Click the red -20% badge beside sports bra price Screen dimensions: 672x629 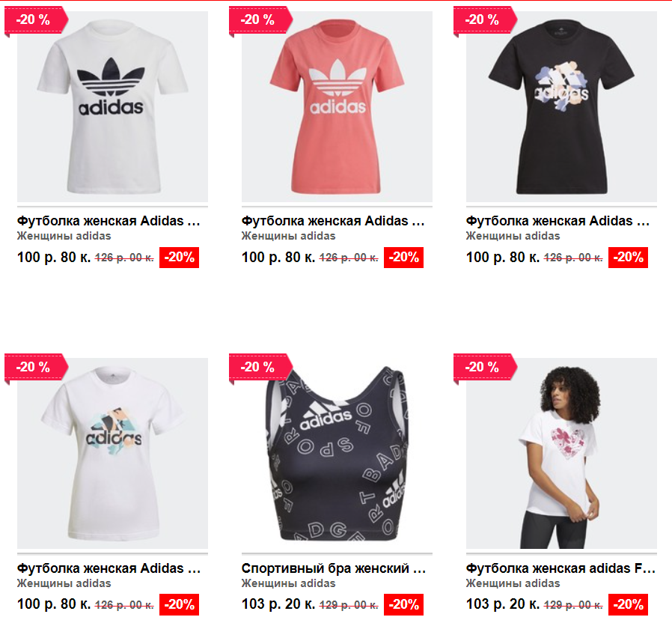tap(403, 604)
